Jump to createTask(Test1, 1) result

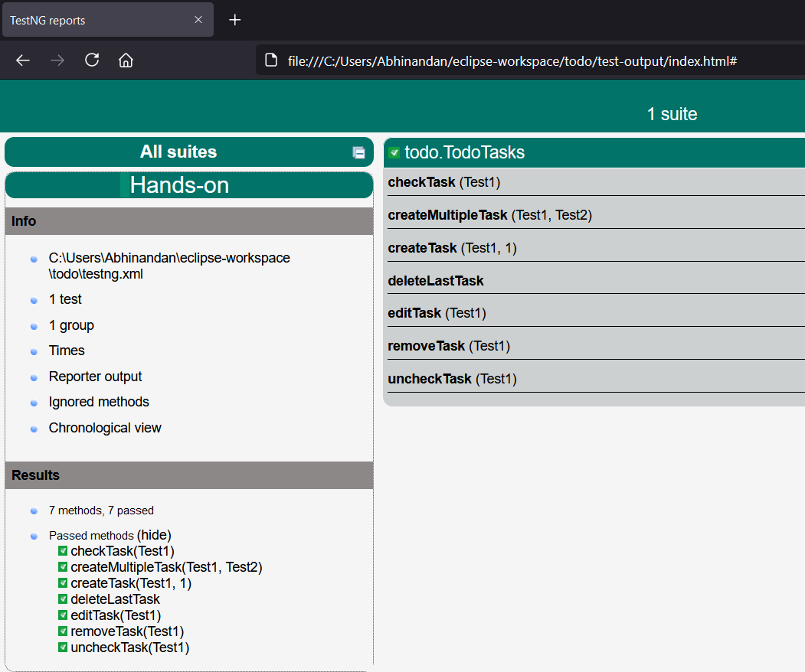click(131, 582)
